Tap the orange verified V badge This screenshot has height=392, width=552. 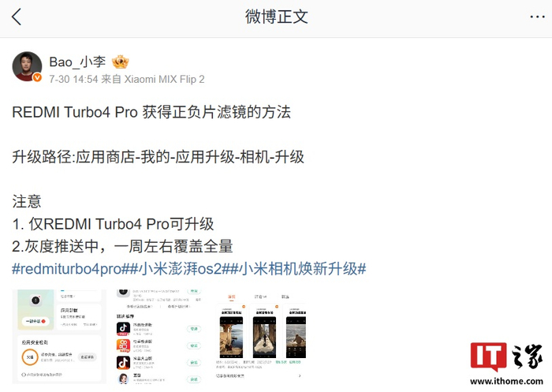(37, 77)
